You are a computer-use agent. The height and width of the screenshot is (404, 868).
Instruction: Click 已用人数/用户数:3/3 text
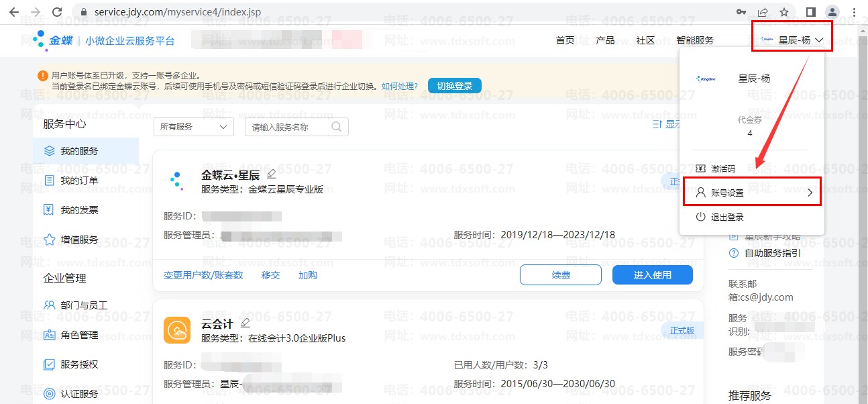501,365
